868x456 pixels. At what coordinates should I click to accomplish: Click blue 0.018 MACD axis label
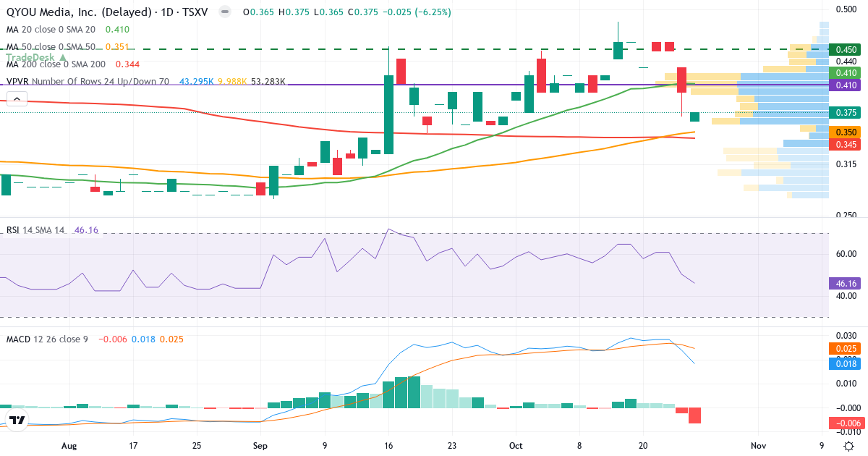pyautogui.click(x=846, y=364)
